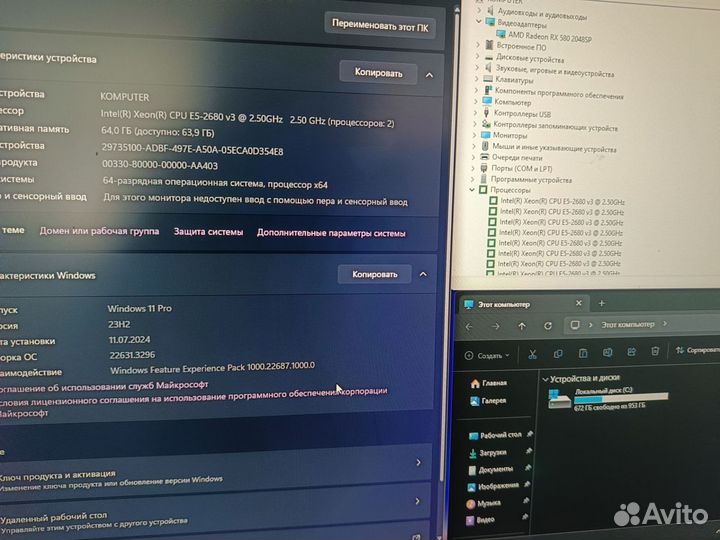This screenshot has width=720, height=540.
Task: Expand Программные устройства node
Action: point(473,179)
